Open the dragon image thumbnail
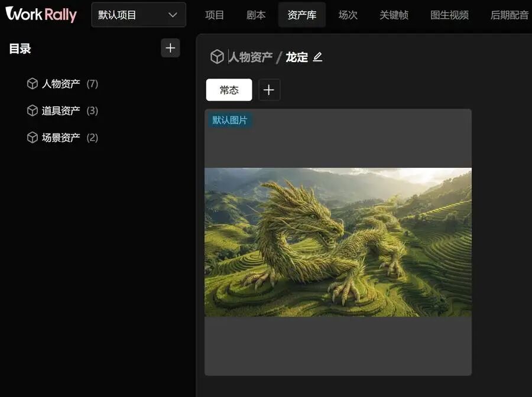 coord(338,242)
